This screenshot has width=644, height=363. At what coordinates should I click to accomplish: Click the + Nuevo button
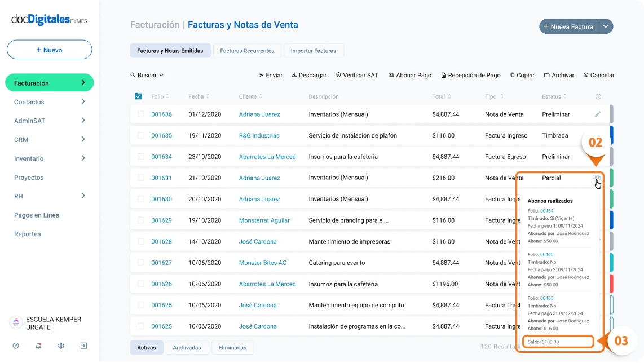pos(49,50)
